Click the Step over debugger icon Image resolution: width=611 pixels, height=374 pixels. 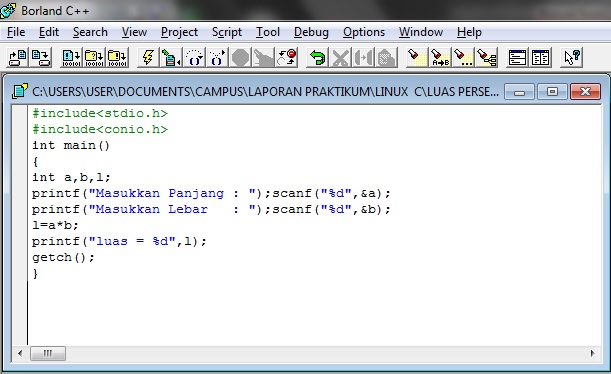tap(194, 58)
